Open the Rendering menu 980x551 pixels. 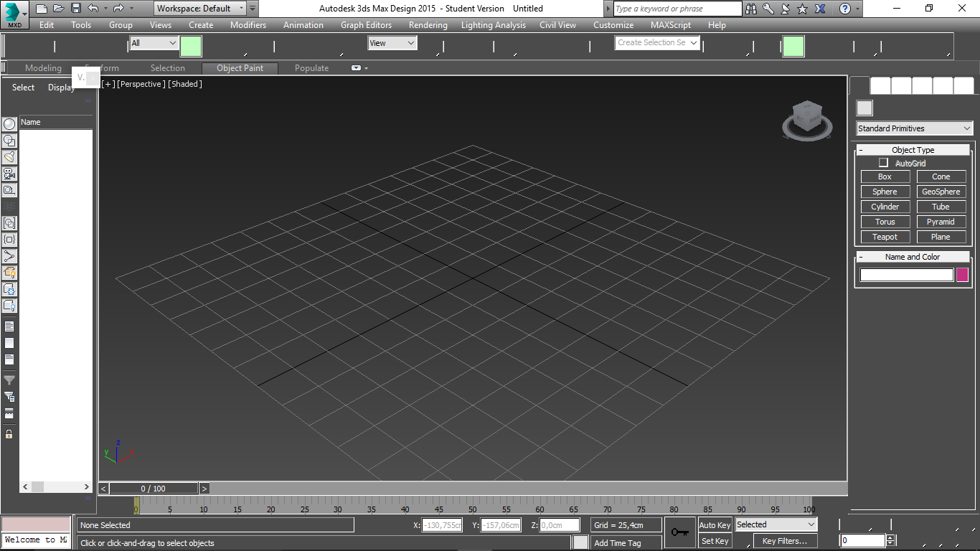point(428,24)
